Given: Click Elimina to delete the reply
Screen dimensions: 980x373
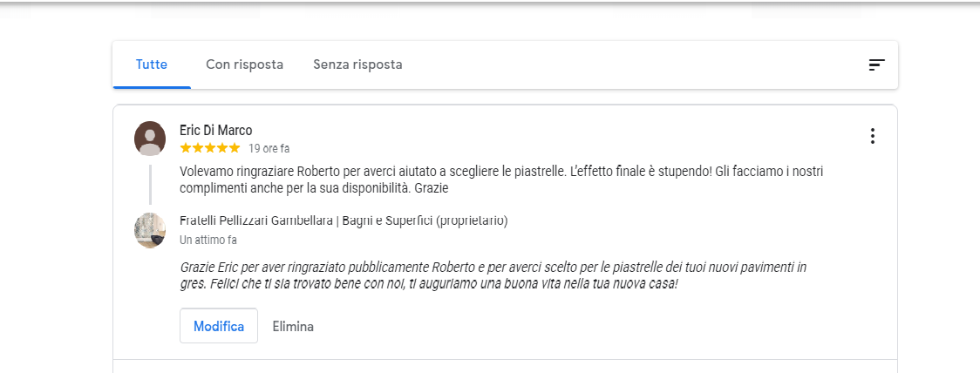Looking at the screenshot, I should point(293,326).
